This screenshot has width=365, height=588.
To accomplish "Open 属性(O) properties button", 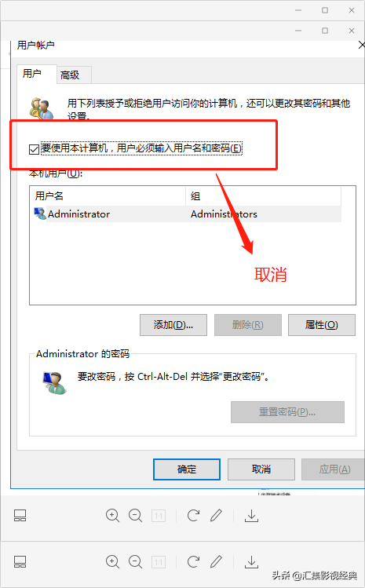I will (x=322, y=325).
